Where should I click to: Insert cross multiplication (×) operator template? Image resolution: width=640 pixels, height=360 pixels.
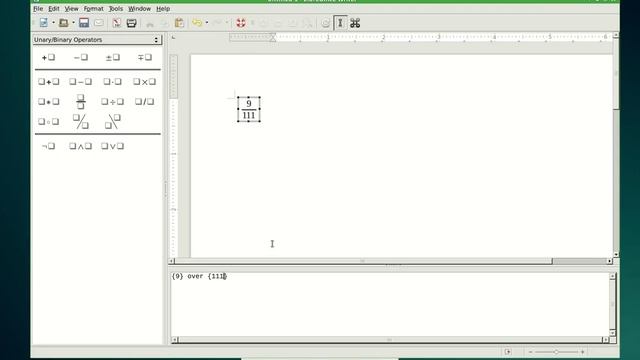coord(144,82)
